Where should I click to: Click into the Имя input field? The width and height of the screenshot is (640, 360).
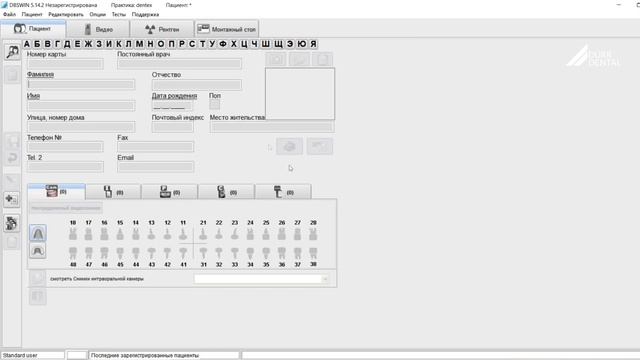coord(81,106)
